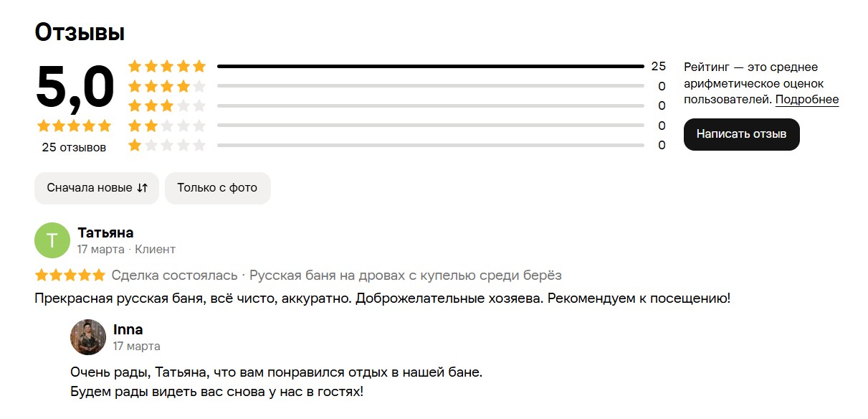Filter by the two-star rating row
The width and height of the screenshot is (868, 419).
coord(397,126)
